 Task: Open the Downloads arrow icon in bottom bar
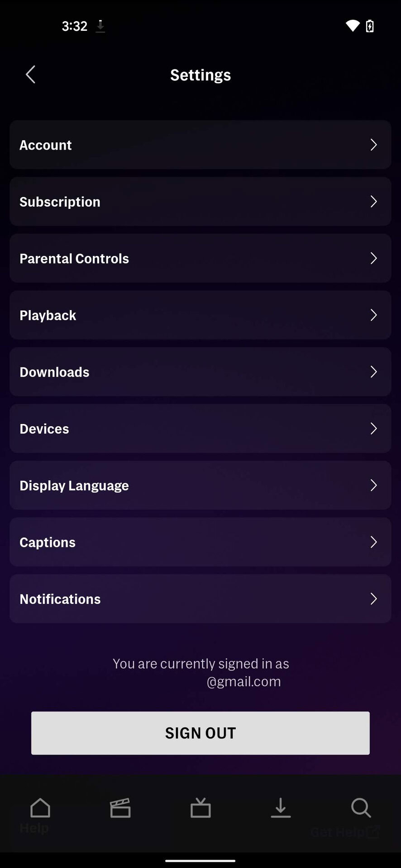click(281, 808)
